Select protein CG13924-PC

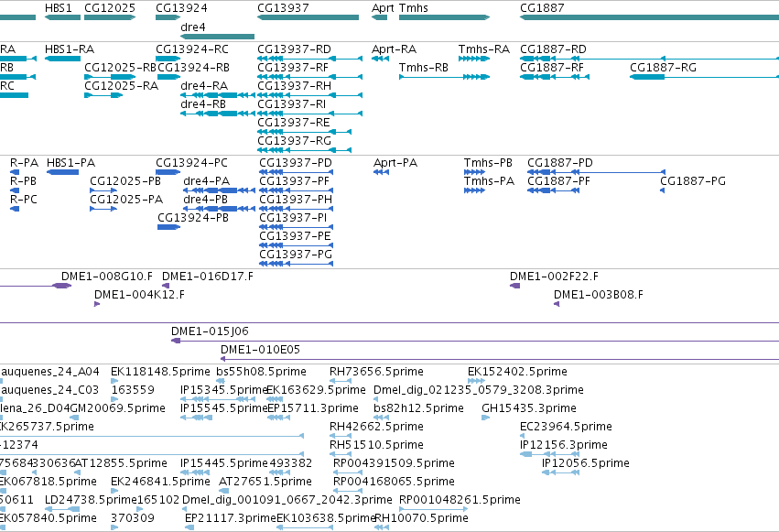point(168,172)
